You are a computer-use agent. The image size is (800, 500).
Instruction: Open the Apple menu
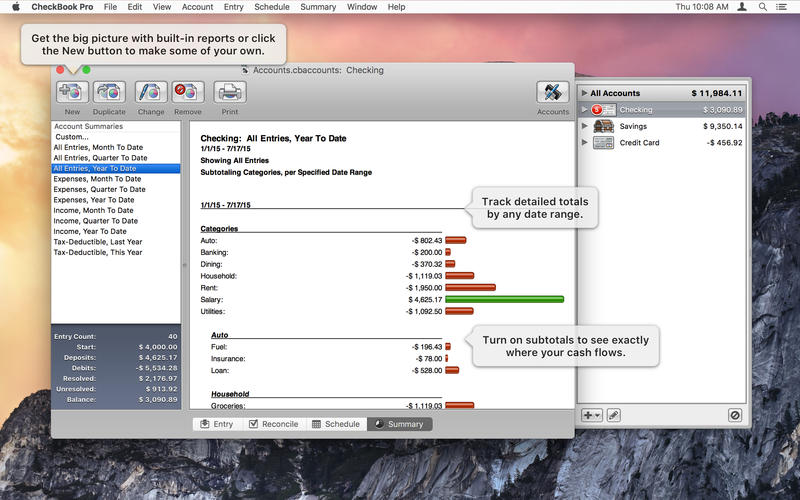click(15, 7)
